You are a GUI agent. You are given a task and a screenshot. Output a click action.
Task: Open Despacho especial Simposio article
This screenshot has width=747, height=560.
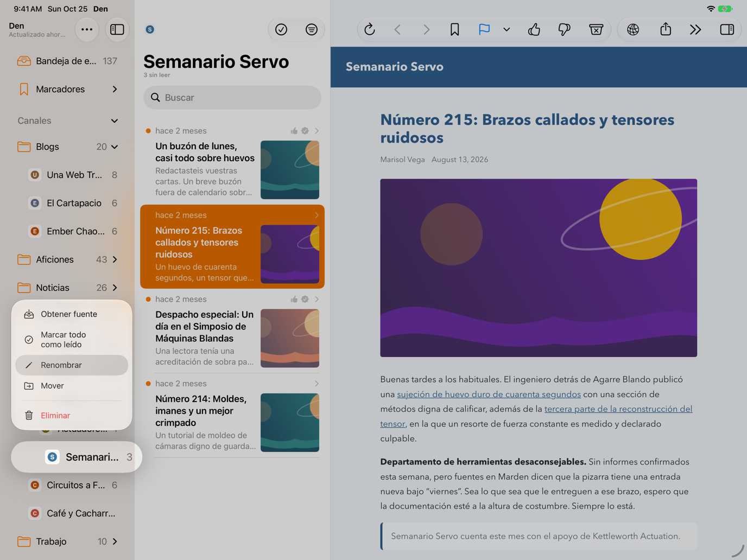tap(232, 331)
